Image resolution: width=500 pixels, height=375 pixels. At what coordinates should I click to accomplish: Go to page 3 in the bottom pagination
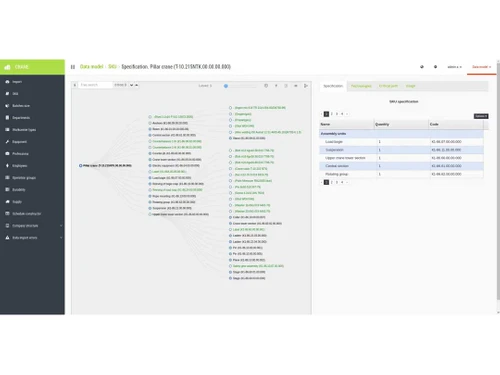tap(337, 182)
